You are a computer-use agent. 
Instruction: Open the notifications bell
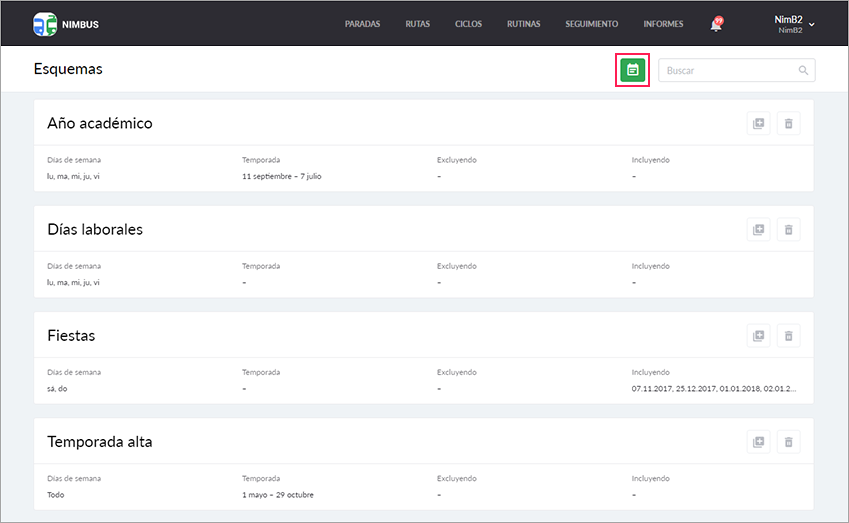pos(716,24)
